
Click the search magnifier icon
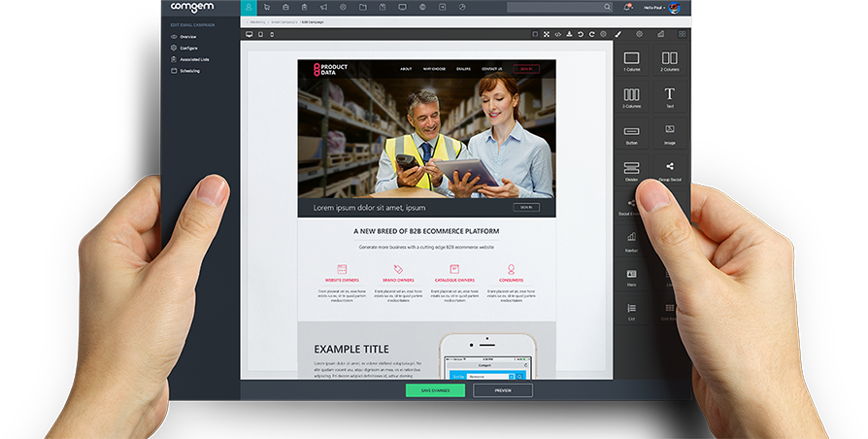click(607, 7)
